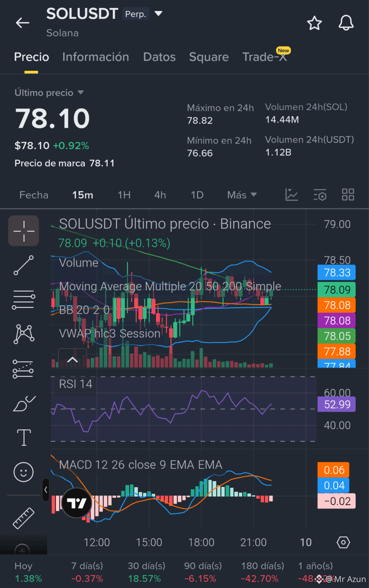Image resolution: width=369 pixels, height=588 pixels.
Task: Open the Datos tab
Action: click(x=159, y=57)
